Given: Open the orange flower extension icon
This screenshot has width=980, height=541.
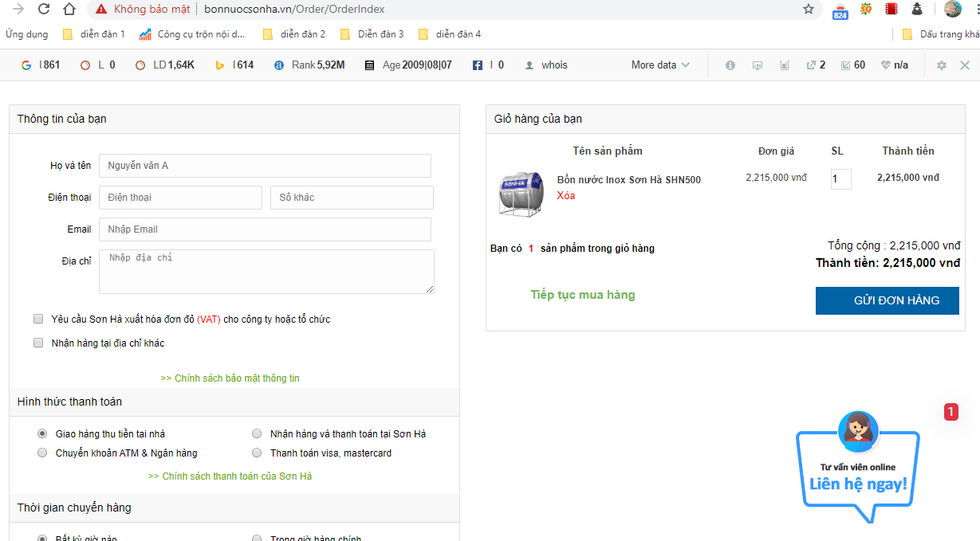Looking at the screenshot, I should (x=866, y=10).
